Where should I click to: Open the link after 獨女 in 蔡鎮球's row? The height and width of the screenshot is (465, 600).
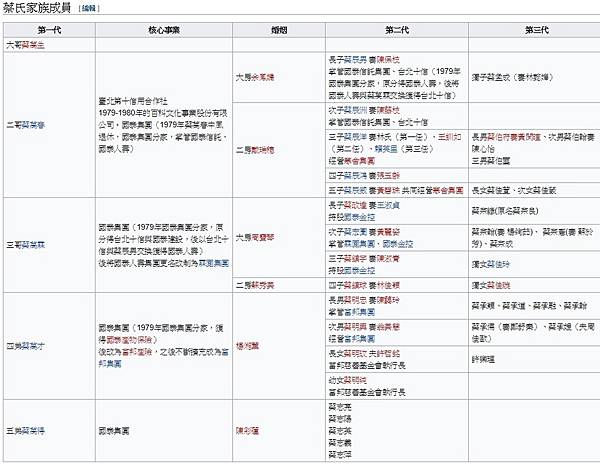click(x=499, y=285)
